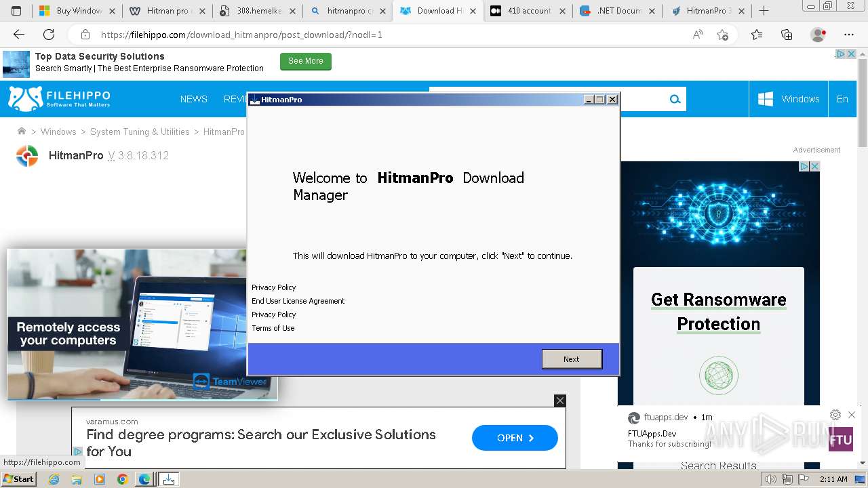Open File Explorer from taskbar
Image resolution: width=868 pixels, height=488 pixels.
(77, 479)
